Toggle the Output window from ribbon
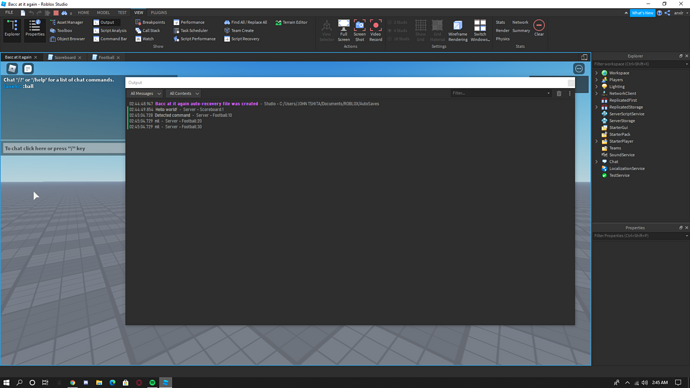Image resolution: width=690 pixels, height=388 pixels. (104, 22)
